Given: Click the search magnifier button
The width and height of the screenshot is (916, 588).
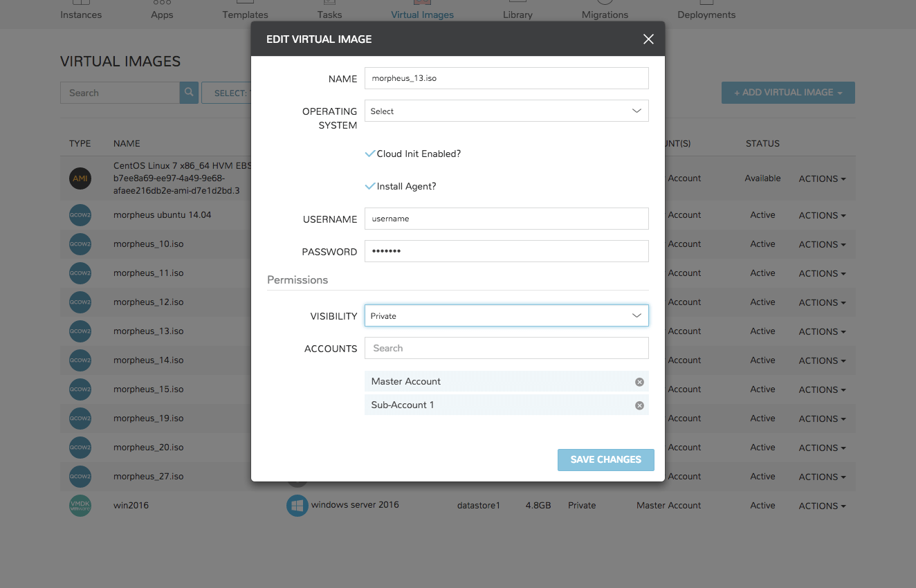Looking at the screenshot, I should 189,93.
